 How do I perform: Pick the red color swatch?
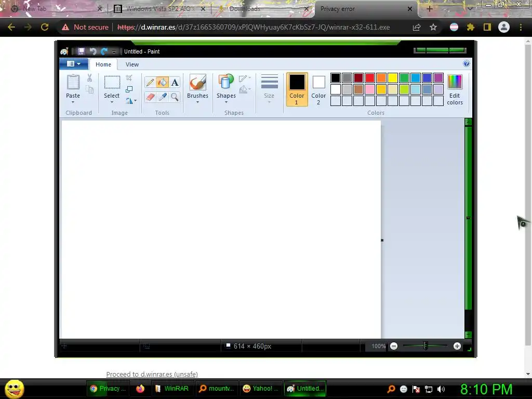click(370, 78)
